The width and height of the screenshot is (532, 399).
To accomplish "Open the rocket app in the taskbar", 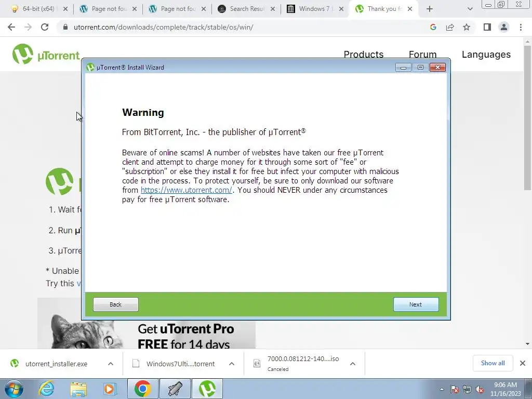I will (x=175, y=389).
